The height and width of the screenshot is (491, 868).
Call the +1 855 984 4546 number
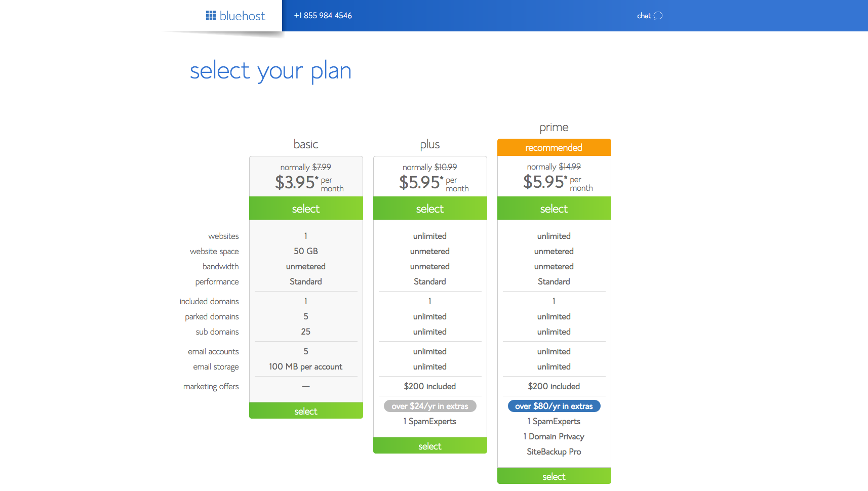coord(323,16)
